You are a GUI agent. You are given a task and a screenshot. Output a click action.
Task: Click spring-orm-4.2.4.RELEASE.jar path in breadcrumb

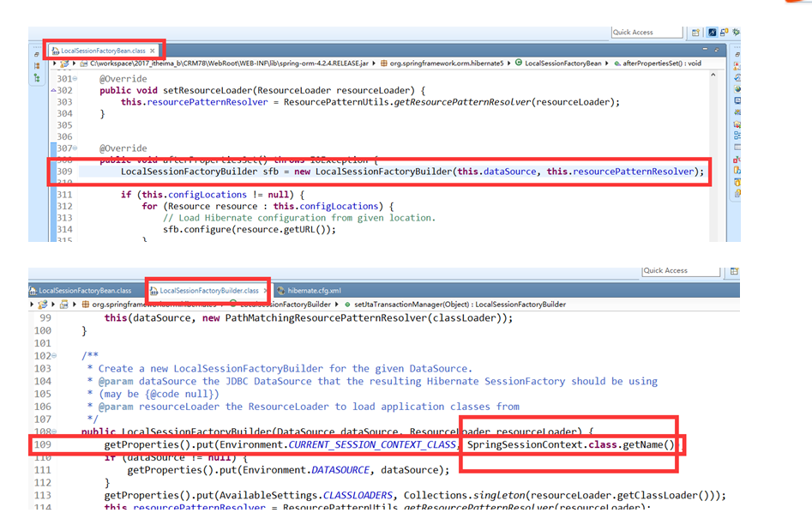click(x=230, y=63)
